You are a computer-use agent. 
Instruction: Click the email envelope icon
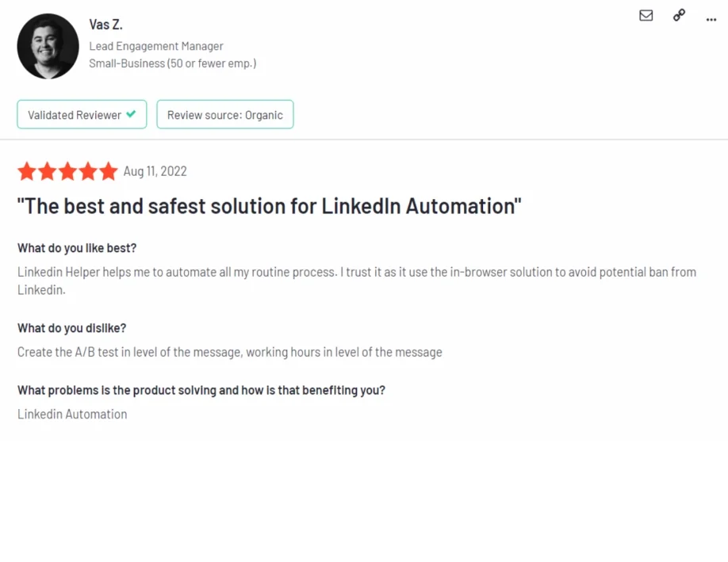click(646, 15)
